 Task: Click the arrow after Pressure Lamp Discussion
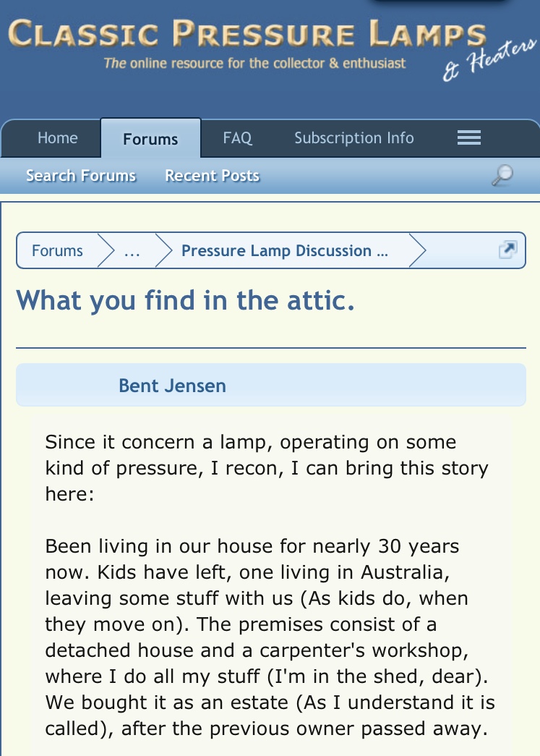417,250
